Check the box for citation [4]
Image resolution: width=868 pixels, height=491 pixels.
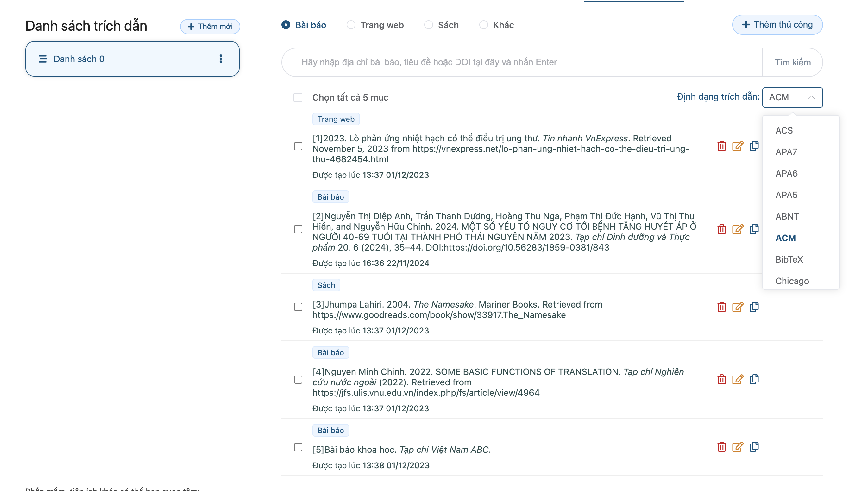click(x=298, y=380)
